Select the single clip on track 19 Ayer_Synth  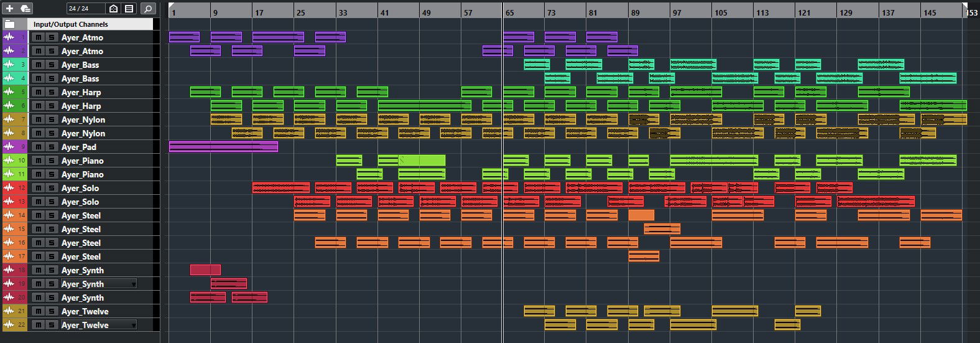[229, 284]
